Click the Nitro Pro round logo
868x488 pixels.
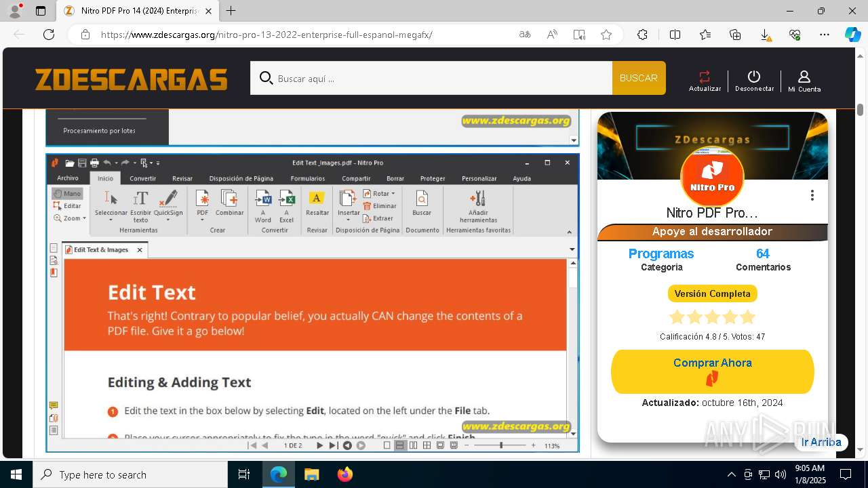coord(712,177)
